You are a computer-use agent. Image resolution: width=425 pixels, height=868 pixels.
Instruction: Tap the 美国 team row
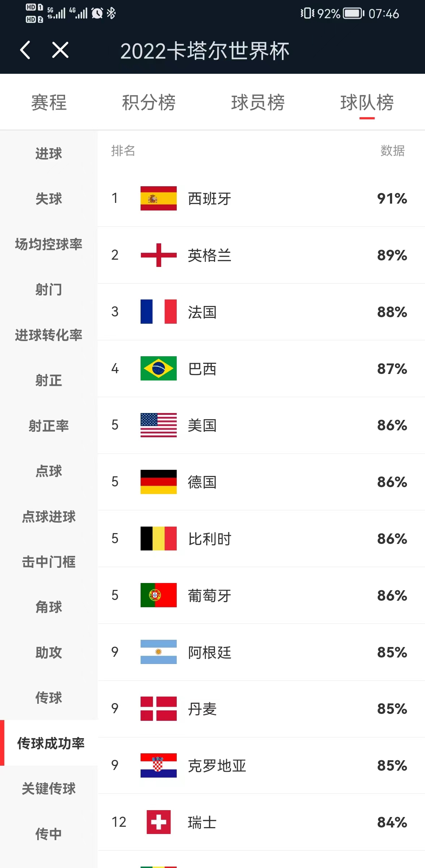[x=253, y=426]
